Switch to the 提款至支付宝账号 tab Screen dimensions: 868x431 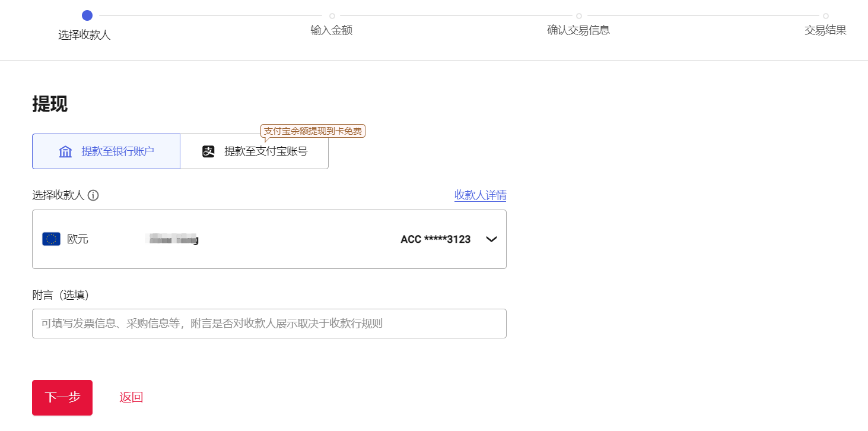tap(255, 151)
